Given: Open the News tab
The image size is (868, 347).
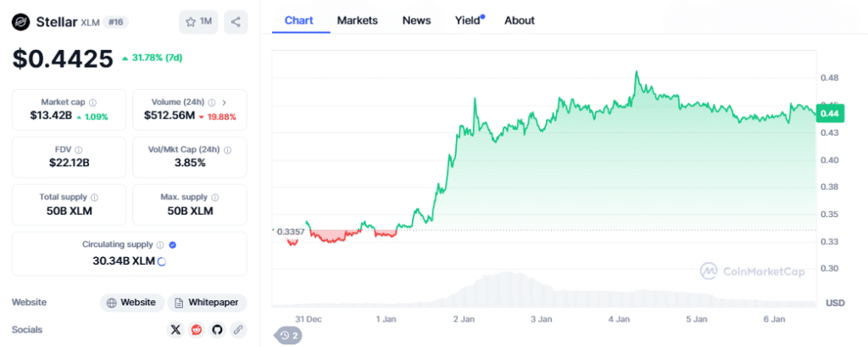Looking at the screenshot, I should 416,20.
